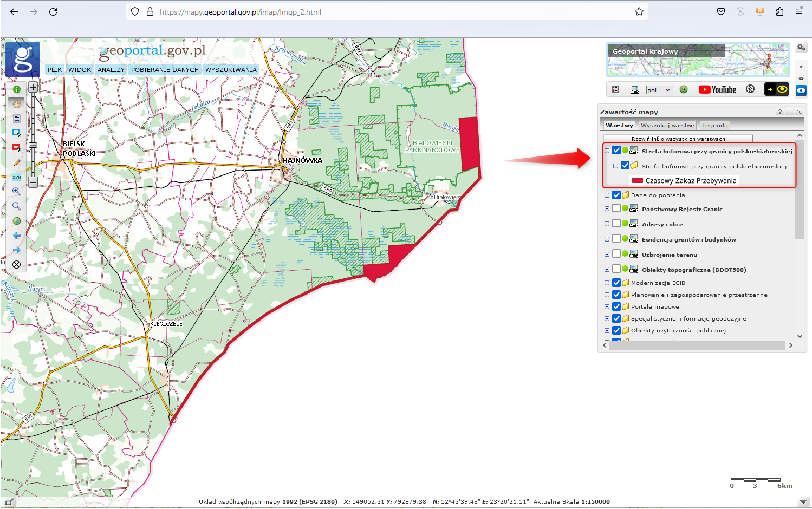Go to previous map view arrow

pos(17,236)
